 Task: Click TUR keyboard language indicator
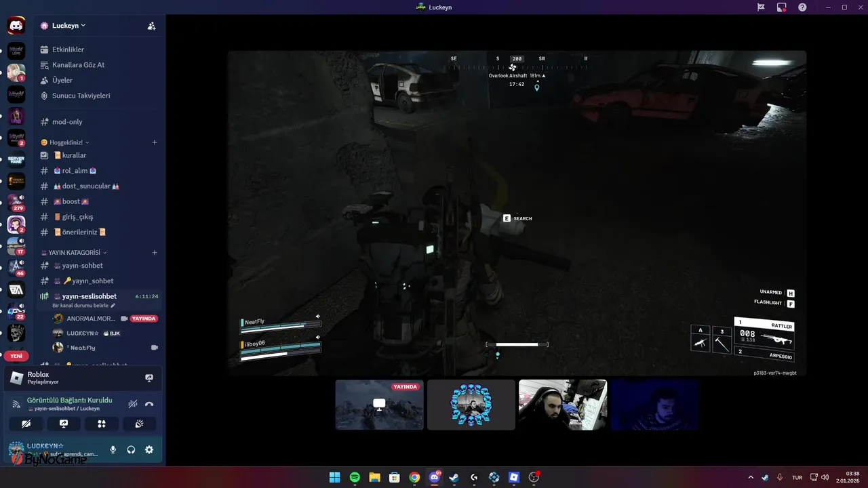coord(797,477)
